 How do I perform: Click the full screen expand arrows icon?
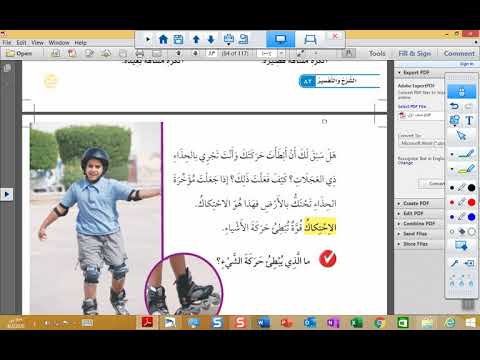tap(301, 53)
